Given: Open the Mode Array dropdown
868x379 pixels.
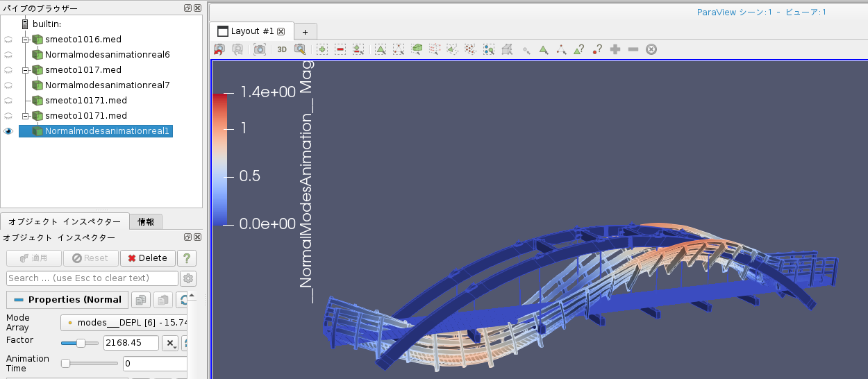Looking at the screenshot, I should pos(125,323).
